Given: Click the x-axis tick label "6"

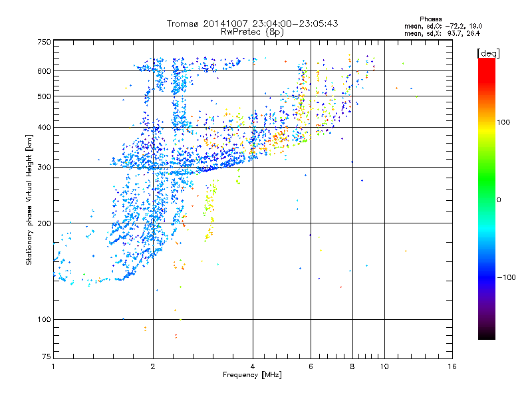Looking at the screenshot, I should 311,366.
